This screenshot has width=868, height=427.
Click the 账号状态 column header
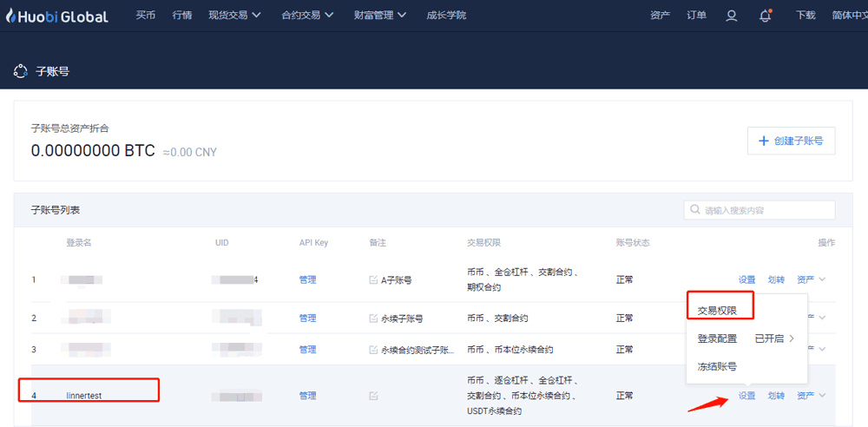coord(633,243)
